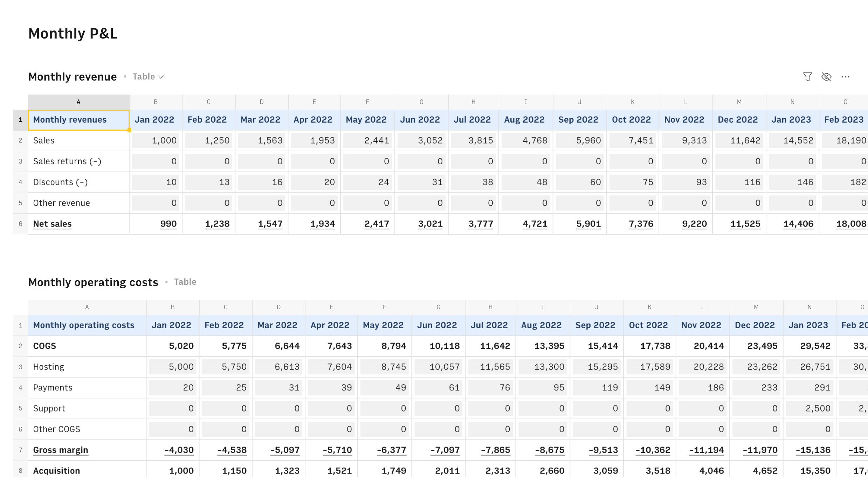The image size is (868, 477).
Task: Select column H header in revenue table
Action: pyautogui.click(x=473, y=102)
